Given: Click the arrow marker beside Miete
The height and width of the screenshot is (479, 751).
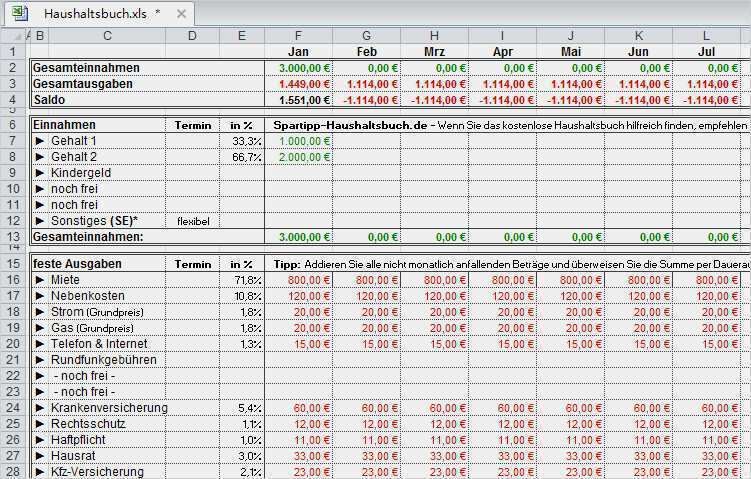Looking at the screenshot, I should click(40, 280).
